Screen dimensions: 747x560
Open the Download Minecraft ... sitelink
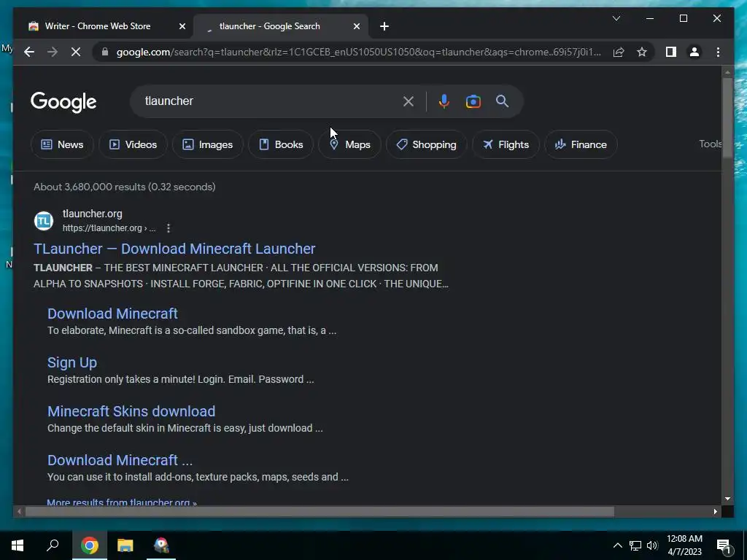120,460
